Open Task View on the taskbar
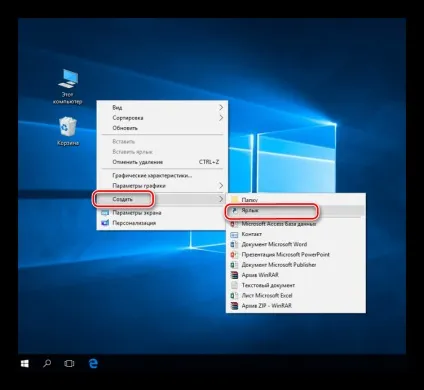This screenshot has width=424, height=390. (x=69, y=363)
